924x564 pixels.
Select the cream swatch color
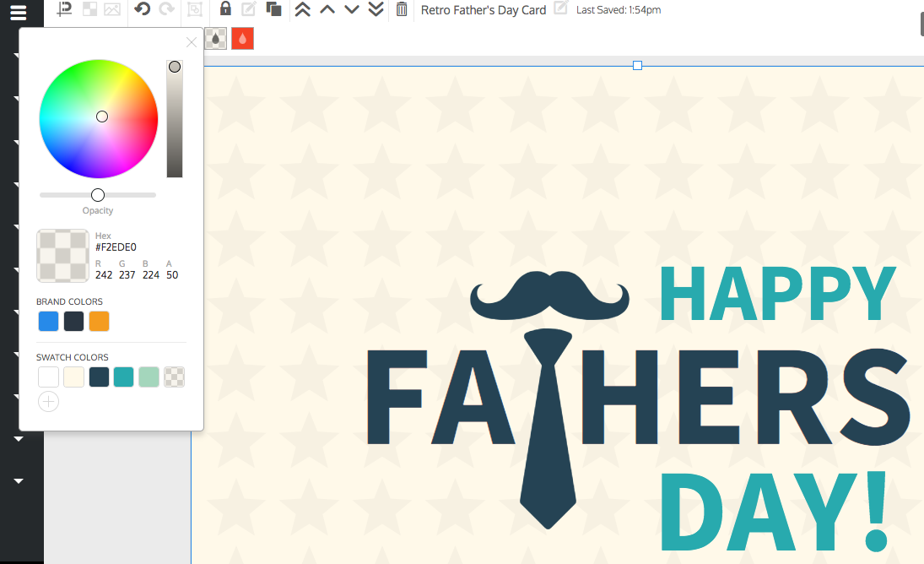(73, 377)
